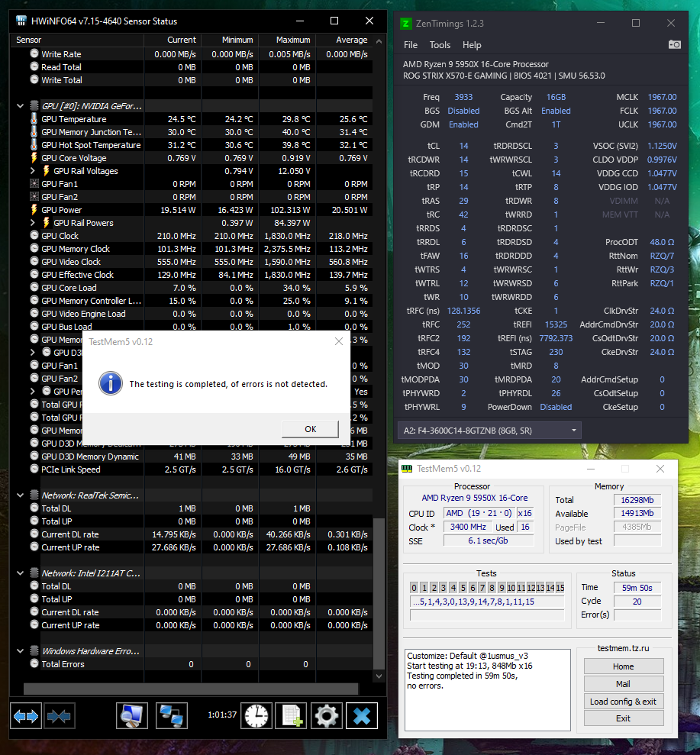Collapse the Windows Hardware Errors group

[20, 651]
